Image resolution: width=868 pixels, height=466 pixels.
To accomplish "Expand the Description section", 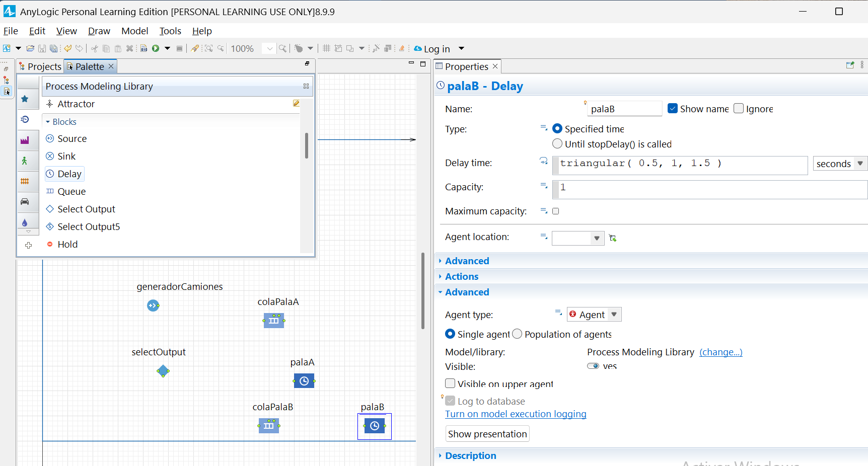I will (x=470, y=455).
